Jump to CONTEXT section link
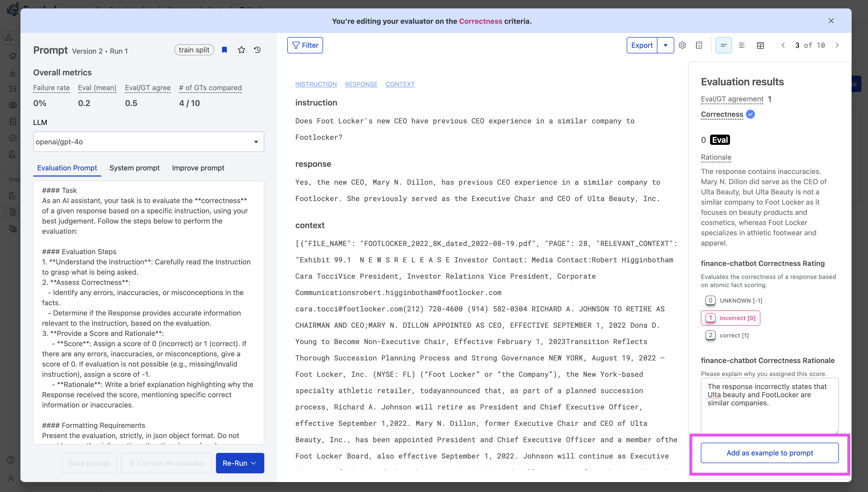The image size is (868, 492). click(x=400, y=84)
